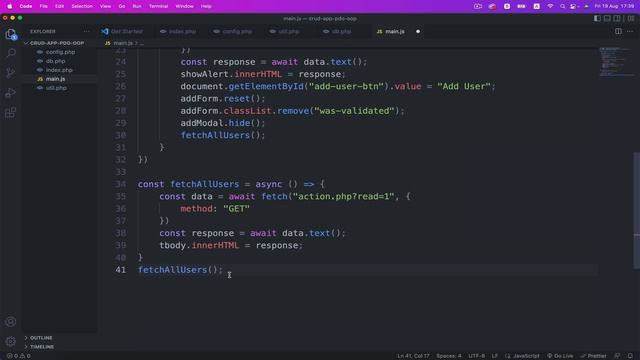
Task: Switch to the db.php editor tab
Action: click(x=338, y=31)
